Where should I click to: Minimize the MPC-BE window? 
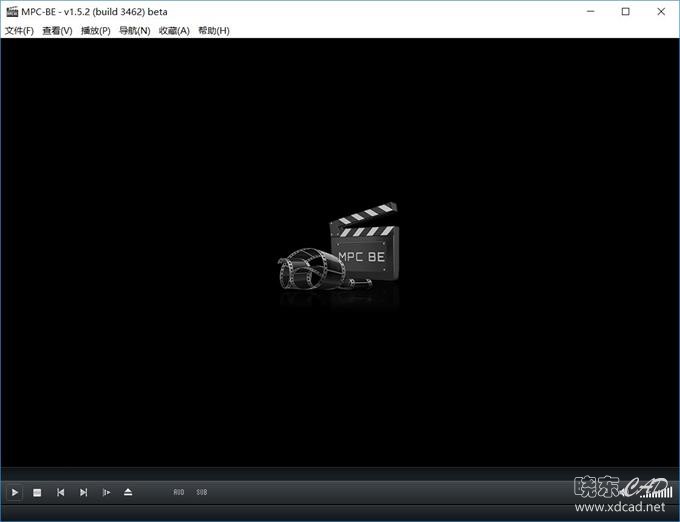click(x=590, y=12)
